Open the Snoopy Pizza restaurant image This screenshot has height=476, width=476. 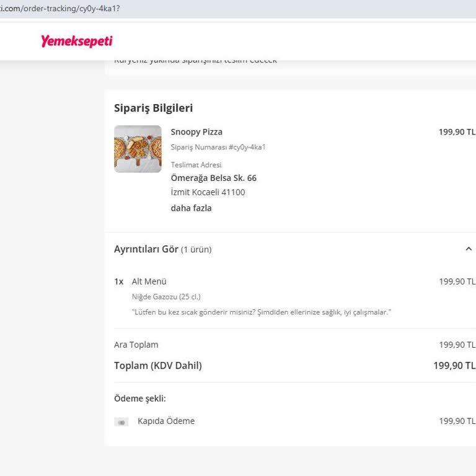click(x=138, y=149)
